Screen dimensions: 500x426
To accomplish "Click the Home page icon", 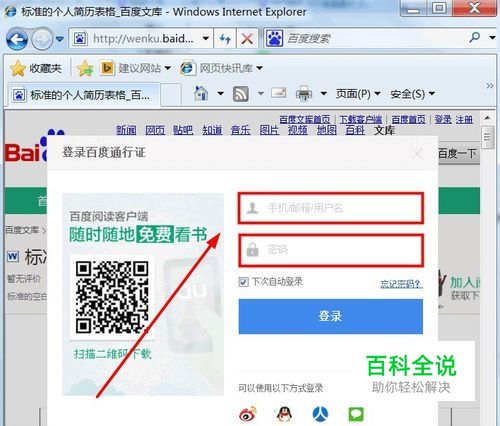I will point(201,94).
